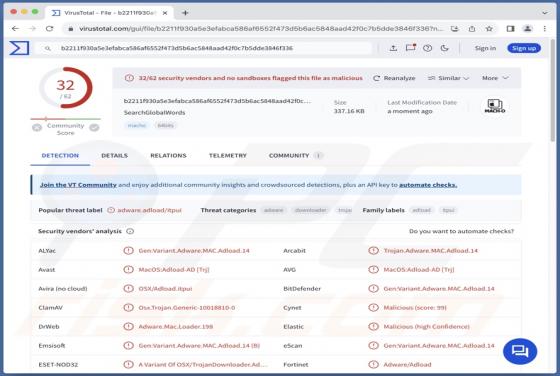Toggle dark mode moon icon
The image size is (560, 376).
[x=445, y=48]
